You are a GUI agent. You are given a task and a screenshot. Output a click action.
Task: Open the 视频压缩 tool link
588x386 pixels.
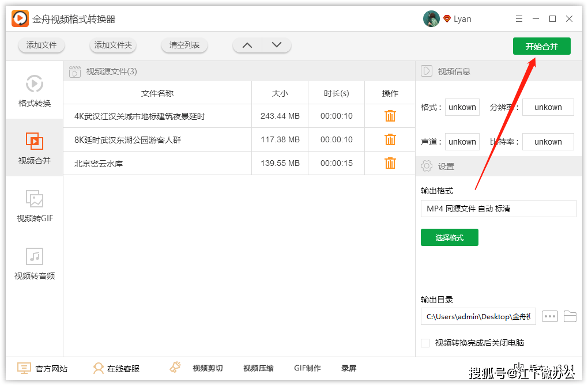pyautogui.click(x=258, y=368)
